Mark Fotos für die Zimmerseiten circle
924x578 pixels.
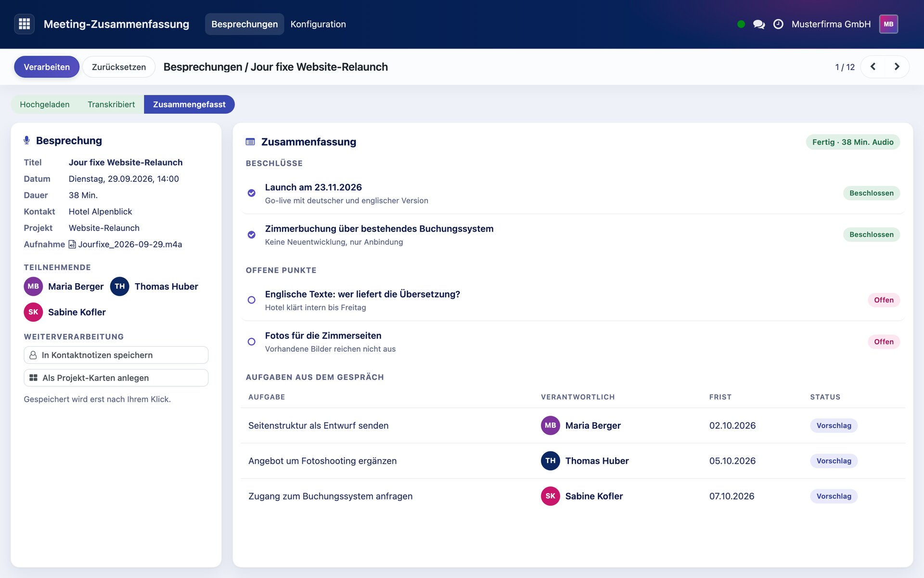pyautogui.click(x=251, y=342)
